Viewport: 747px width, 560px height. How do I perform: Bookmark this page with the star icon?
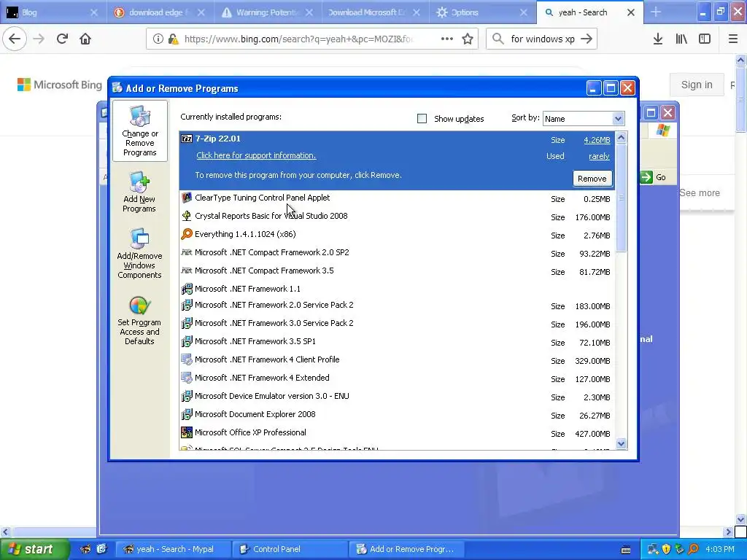point(468,39)
